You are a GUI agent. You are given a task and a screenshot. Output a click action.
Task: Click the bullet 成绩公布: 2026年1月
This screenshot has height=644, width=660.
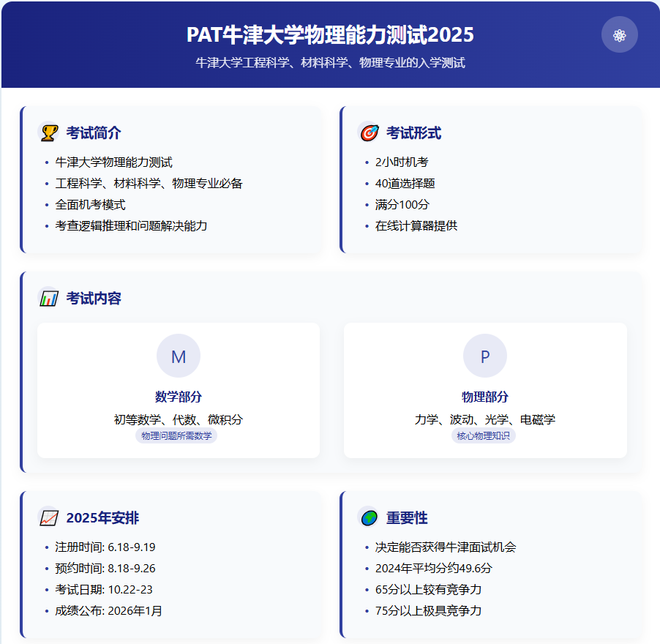click(108, 611)
